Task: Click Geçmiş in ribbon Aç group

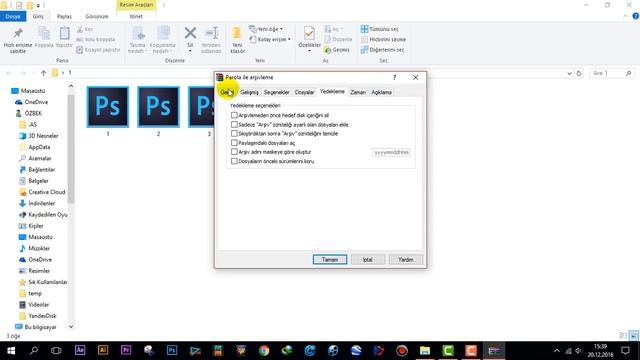Action: point(337,50)
